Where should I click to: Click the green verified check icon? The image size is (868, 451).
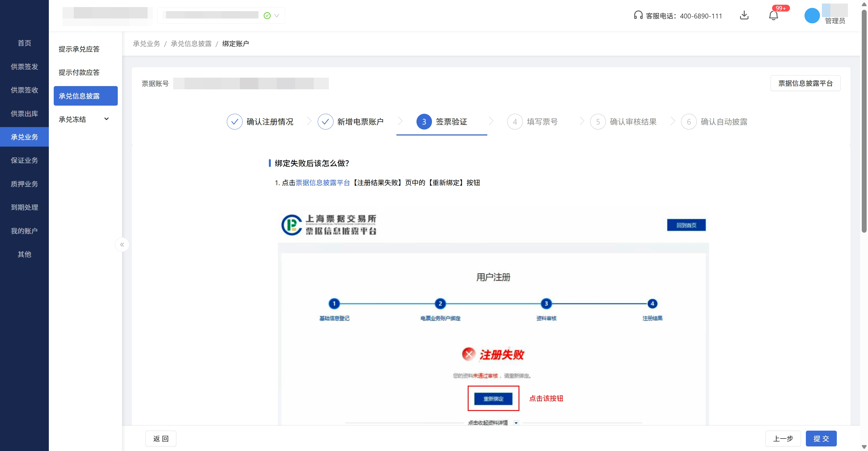267,15
